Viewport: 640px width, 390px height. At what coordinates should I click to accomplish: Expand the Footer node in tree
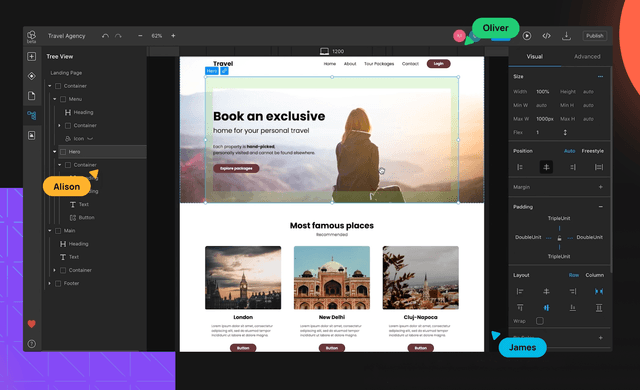pos(50,283)
